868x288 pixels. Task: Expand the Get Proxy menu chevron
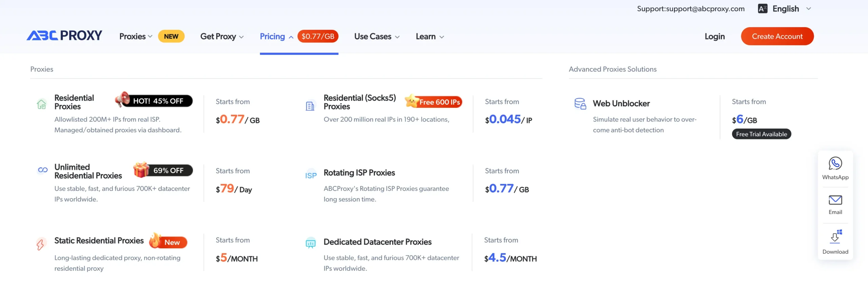coord(241,37)
